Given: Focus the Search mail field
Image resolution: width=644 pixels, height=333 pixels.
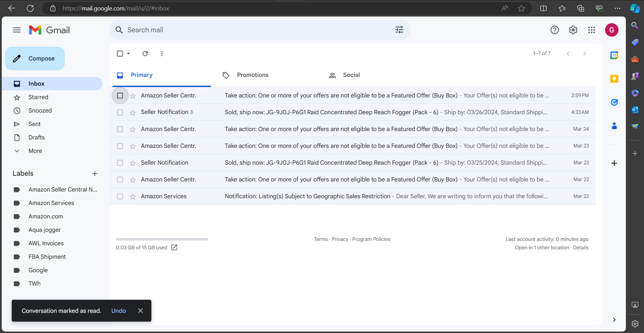Looking at the screenshot, I should tap(260, 30).
